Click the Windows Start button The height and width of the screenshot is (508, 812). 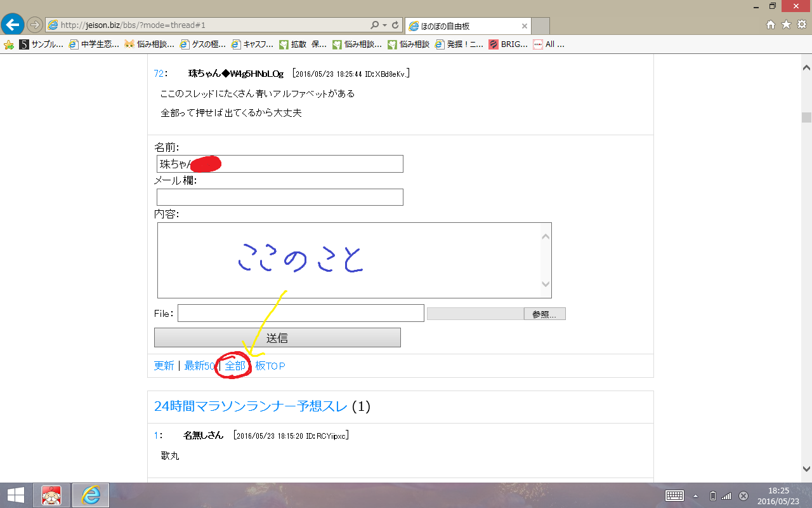pos(16,495)
